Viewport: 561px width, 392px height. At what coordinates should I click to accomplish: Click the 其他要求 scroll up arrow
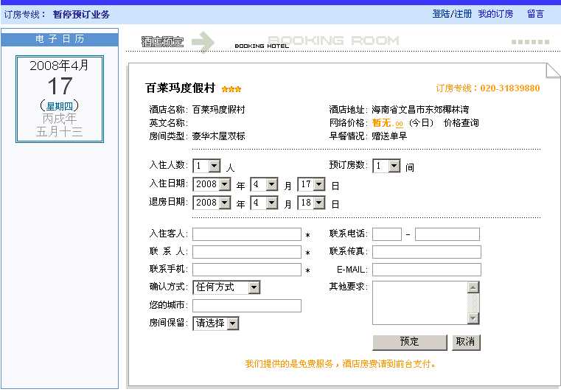(x=473, y=287)
